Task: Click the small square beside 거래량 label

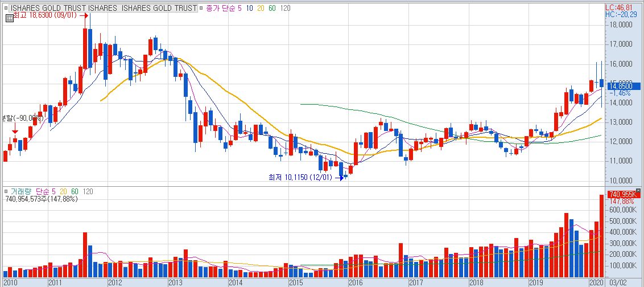Action: point(7,191)
